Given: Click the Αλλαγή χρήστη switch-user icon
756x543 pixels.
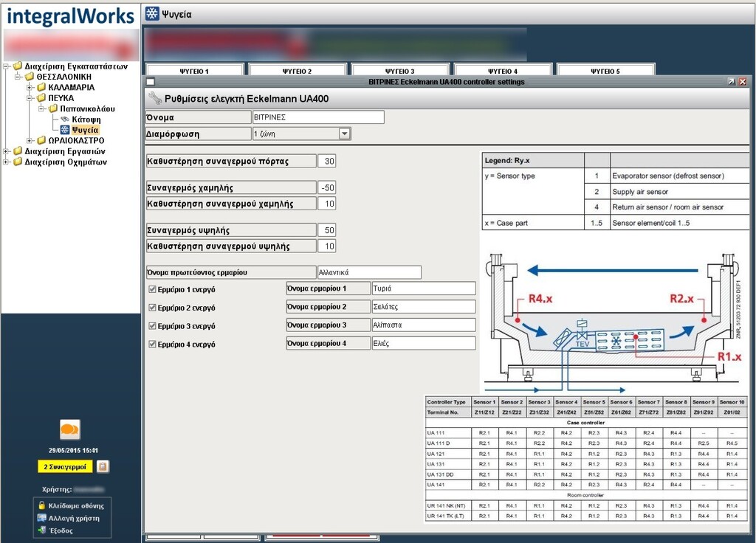Looking at the screenshot, I should pyautogui.click(x=42, y=518).
